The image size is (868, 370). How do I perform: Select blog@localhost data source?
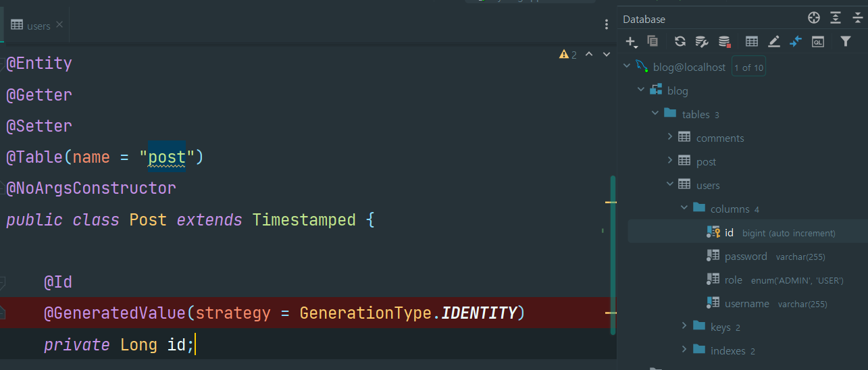click(x=689, y=68)
